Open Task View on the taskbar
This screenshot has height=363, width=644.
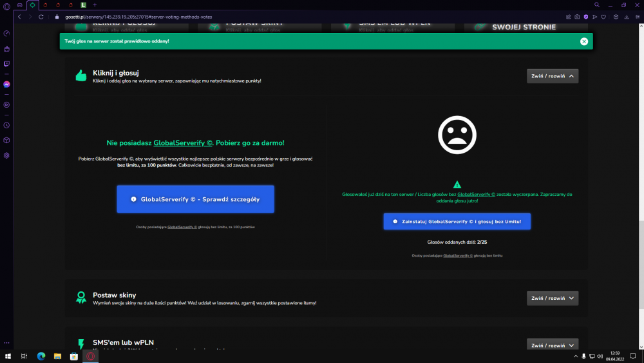(24, 357)
